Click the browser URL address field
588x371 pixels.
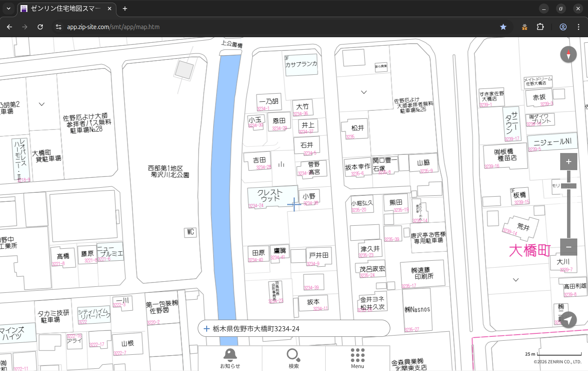(274, 27)
